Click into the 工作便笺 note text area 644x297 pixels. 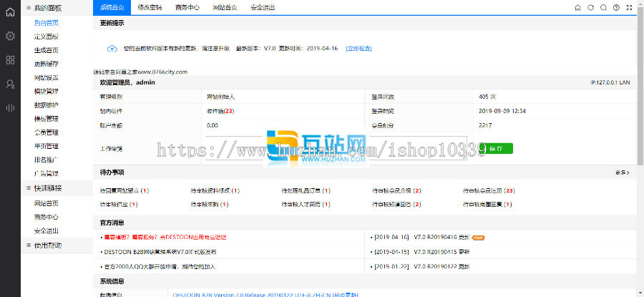tap(336, 148)
